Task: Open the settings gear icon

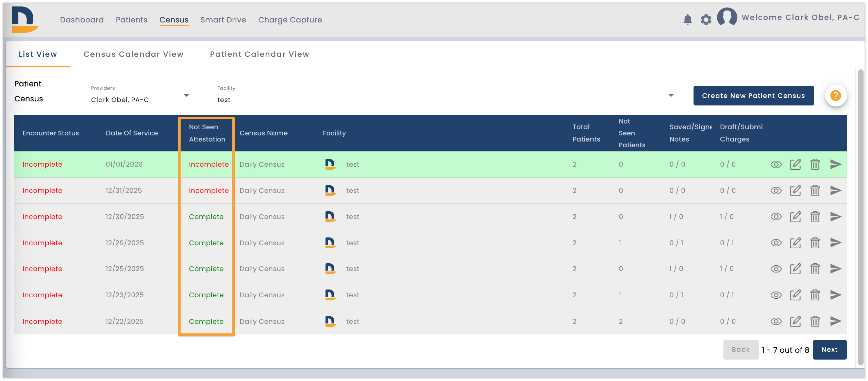Action: [x=706, y=20]
